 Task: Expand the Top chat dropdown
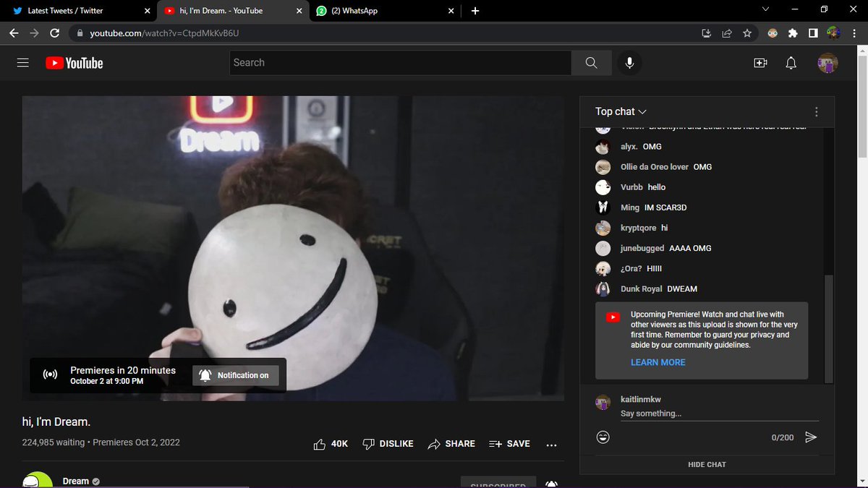pos(621,111)
